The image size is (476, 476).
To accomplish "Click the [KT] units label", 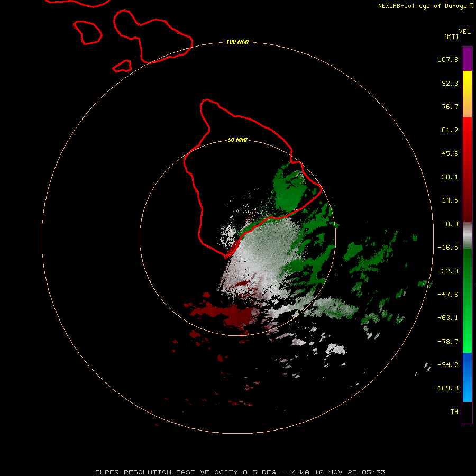I will (452, 36).
